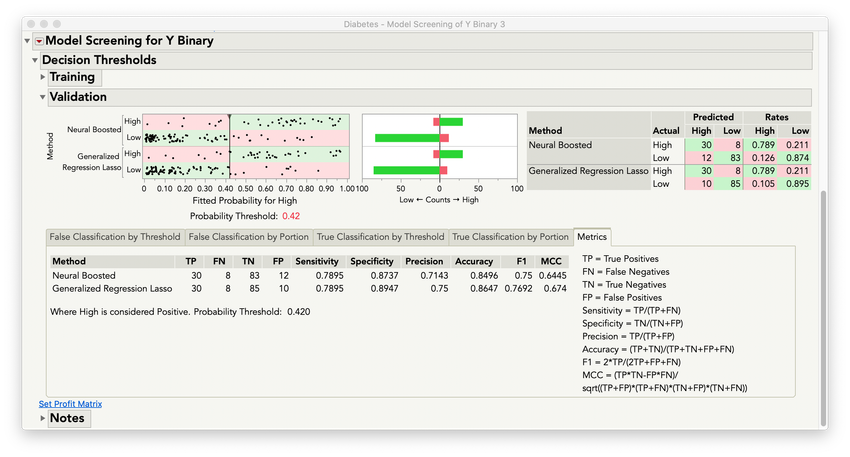Click the rate value 0.126 in confusion table

[761, 158]
